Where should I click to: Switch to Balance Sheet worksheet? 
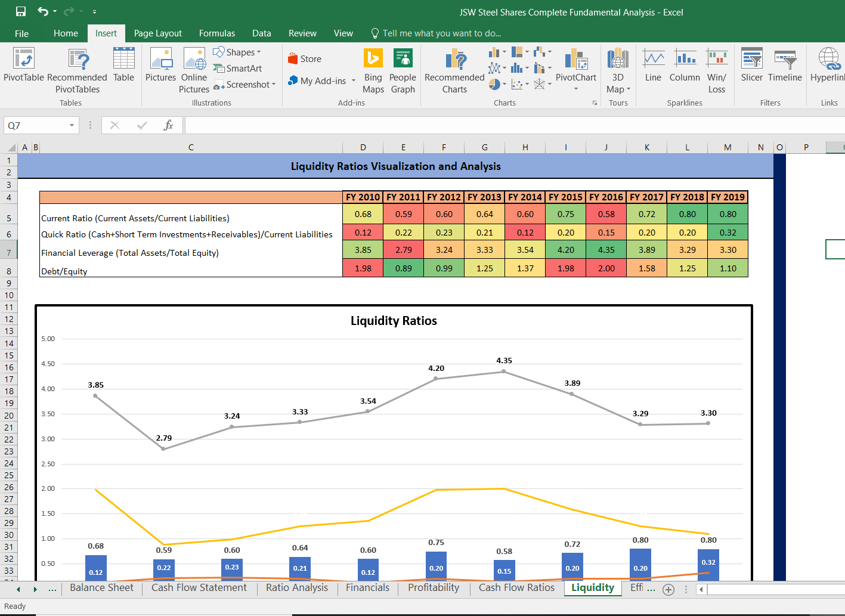click(102, 587)
